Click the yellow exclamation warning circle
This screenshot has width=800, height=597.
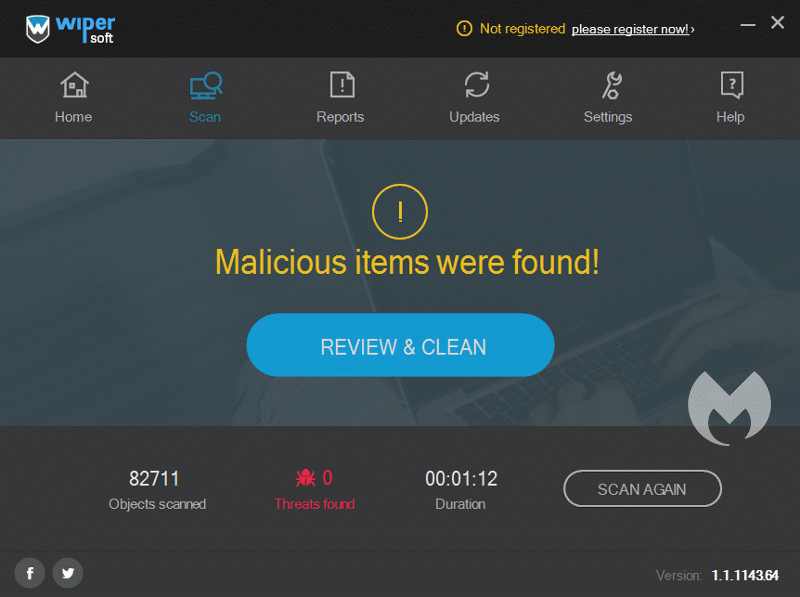[400, 212]
